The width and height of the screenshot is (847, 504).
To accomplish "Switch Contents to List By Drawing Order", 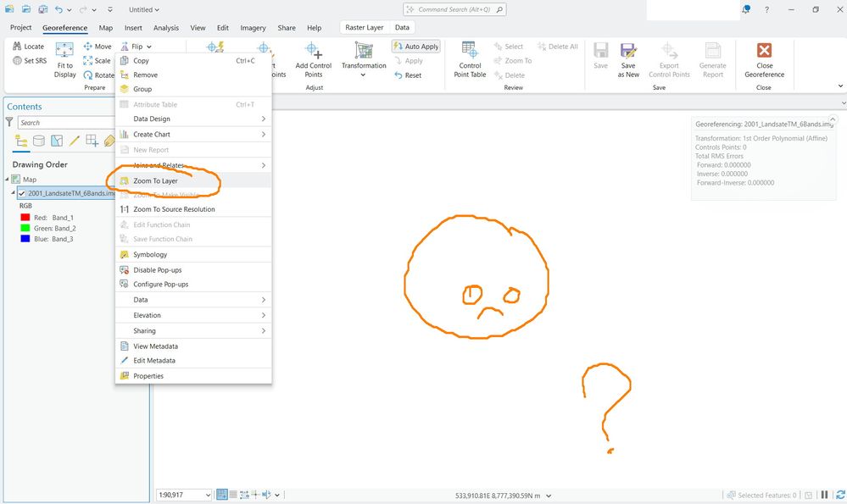I will pos(21,141).
